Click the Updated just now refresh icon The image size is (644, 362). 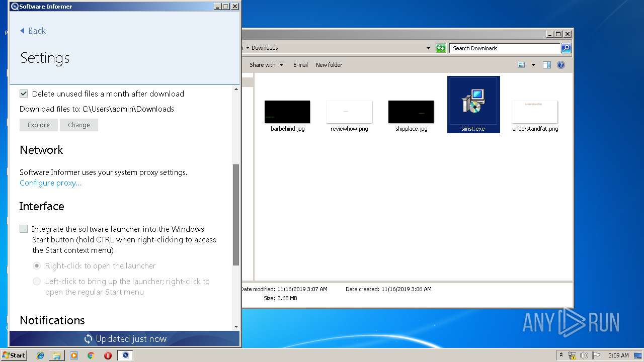pyautogui.click(x=89, y=339)
